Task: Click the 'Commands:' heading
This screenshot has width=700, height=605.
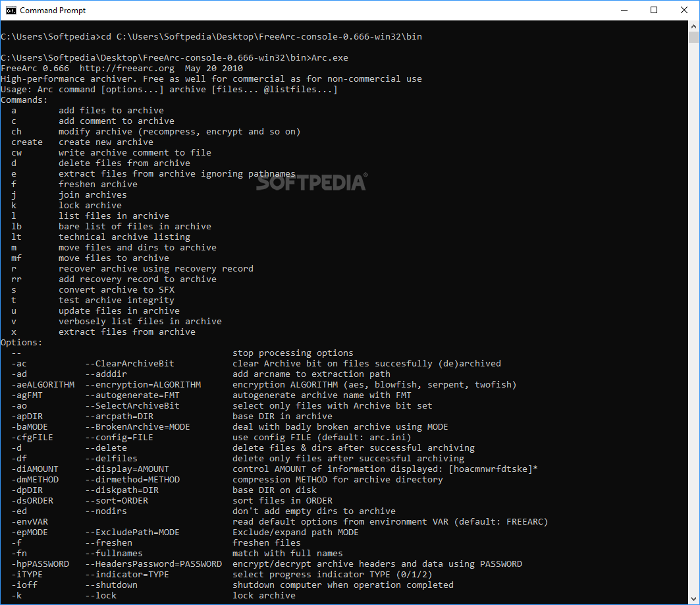Action: tap(24, 100)
